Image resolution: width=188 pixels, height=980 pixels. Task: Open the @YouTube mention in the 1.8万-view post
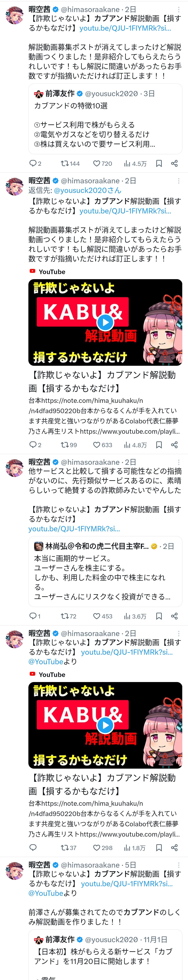(x=46, y=662)
